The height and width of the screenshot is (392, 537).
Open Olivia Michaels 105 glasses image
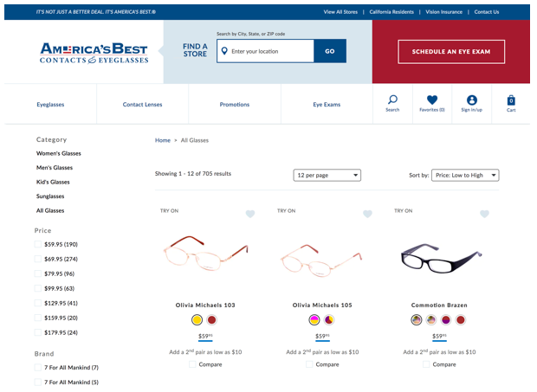pyautogui.click(x=321, y=260)
